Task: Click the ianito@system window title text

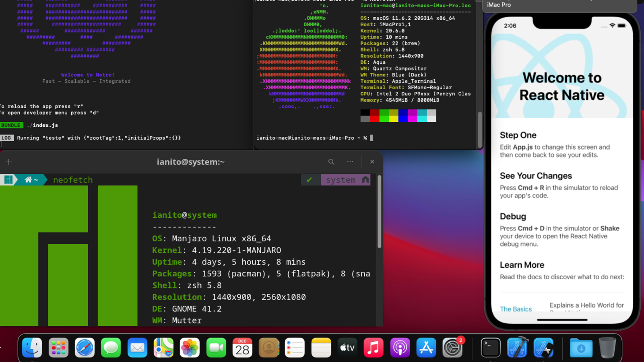Action: [x=191, y=162]
